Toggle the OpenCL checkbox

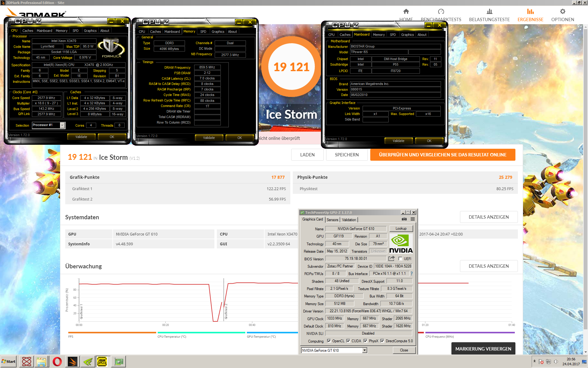329,341
